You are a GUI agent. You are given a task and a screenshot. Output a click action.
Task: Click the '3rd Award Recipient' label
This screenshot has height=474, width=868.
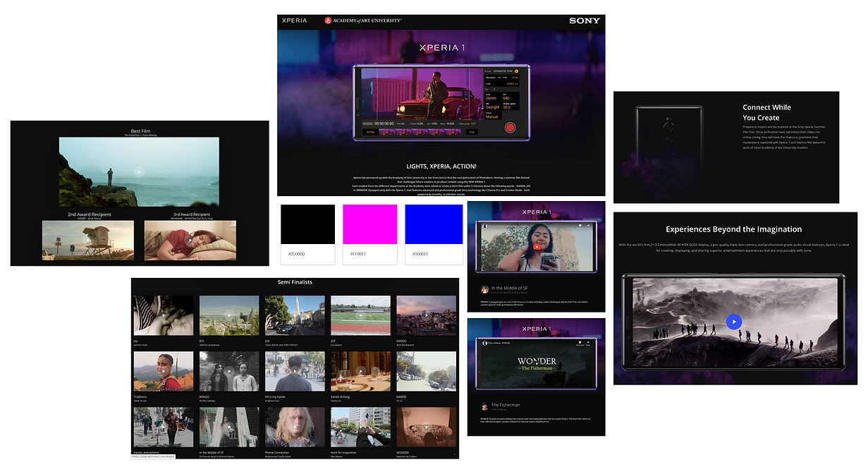click(192, 214)
